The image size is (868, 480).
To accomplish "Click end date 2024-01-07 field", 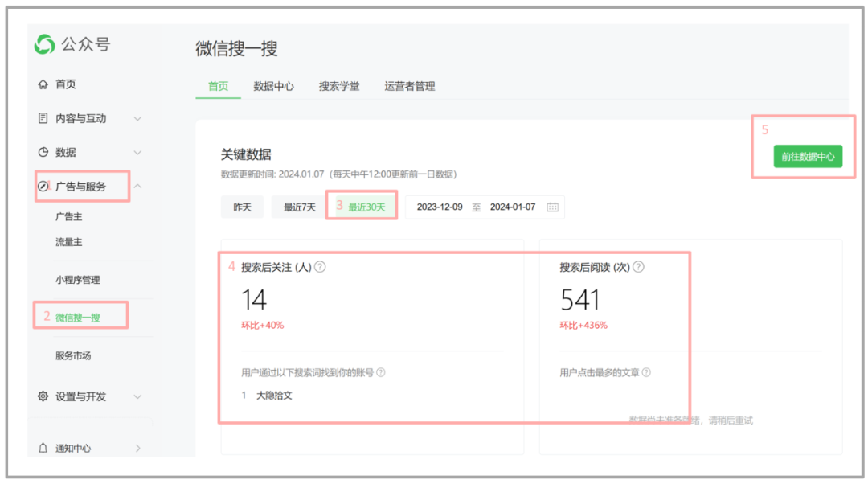I will (x=513, y=207).
